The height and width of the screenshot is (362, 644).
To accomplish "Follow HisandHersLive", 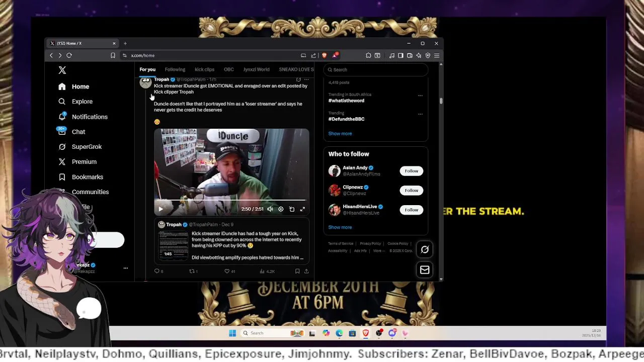I will pyautogui.click(x=412, y=210).
